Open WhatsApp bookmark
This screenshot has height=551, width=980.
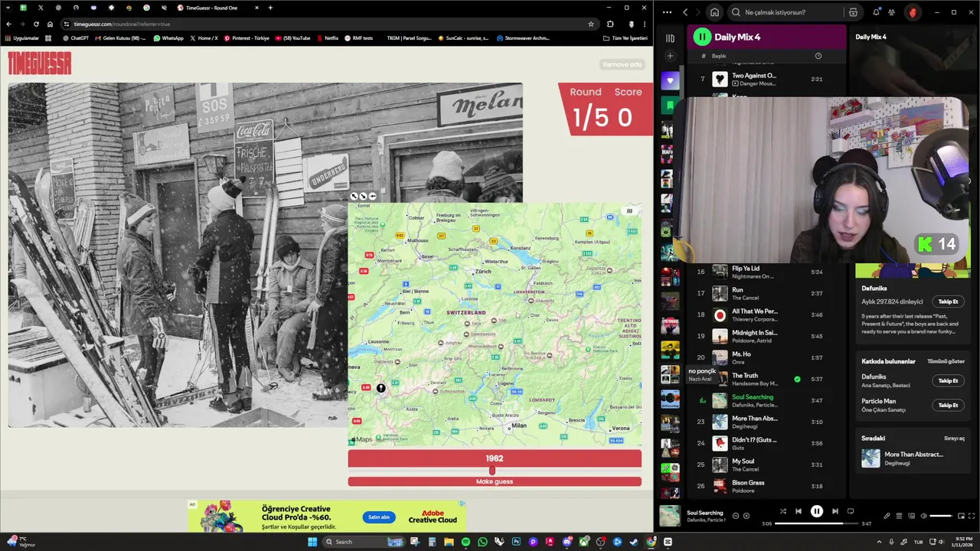(168, 37)
